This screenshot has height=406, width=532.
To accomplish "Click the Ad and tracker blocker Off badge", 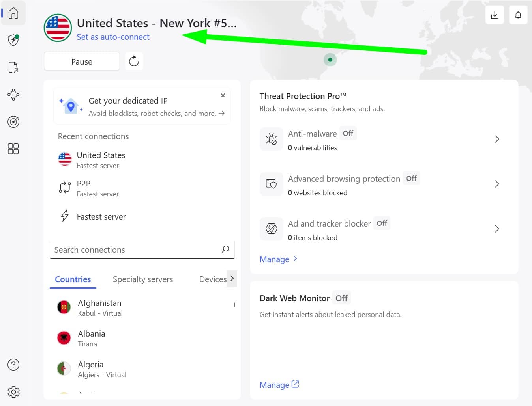I will point(382,223).
